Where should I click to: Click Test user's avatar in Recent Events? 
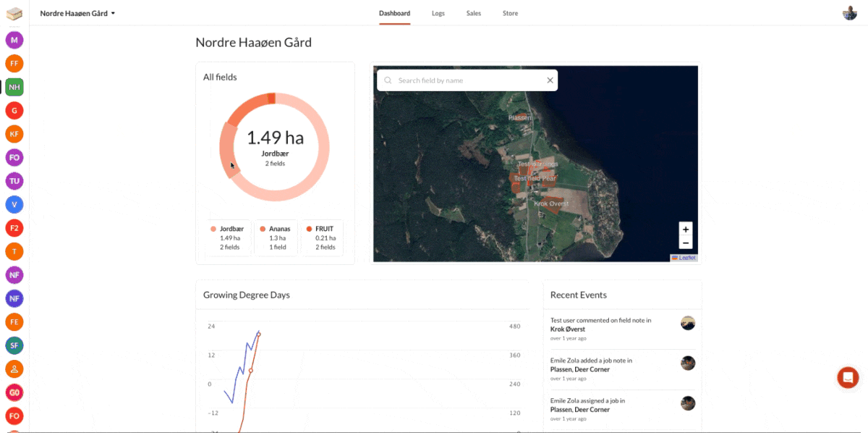point(688,323)
